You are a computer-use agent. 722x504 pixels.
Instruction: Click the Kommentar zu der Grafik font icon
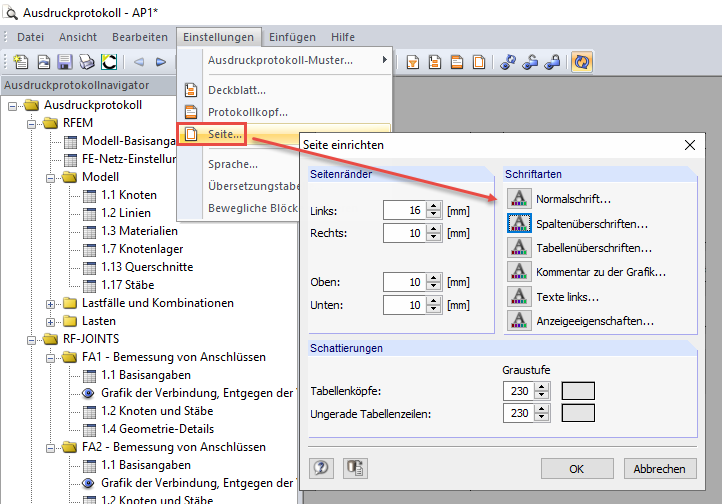coord(519,272)
